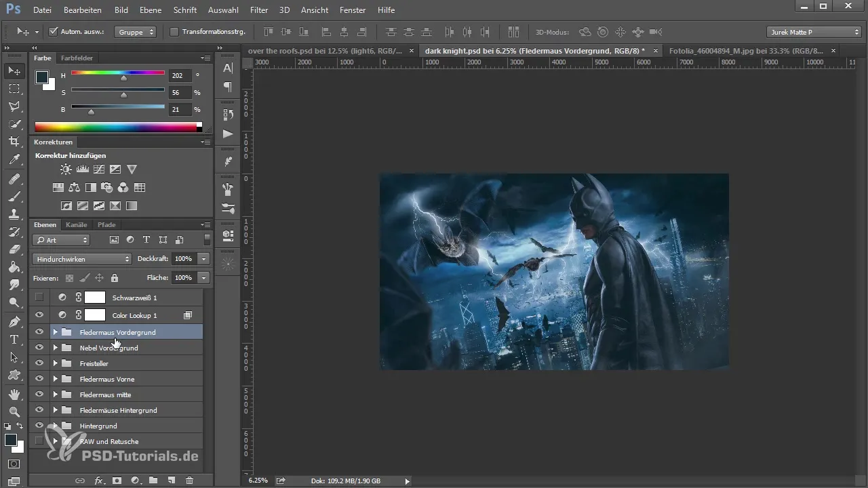
Task: Hide the Fledermaus Vordergrund group
Action: (x=39, y=332)
